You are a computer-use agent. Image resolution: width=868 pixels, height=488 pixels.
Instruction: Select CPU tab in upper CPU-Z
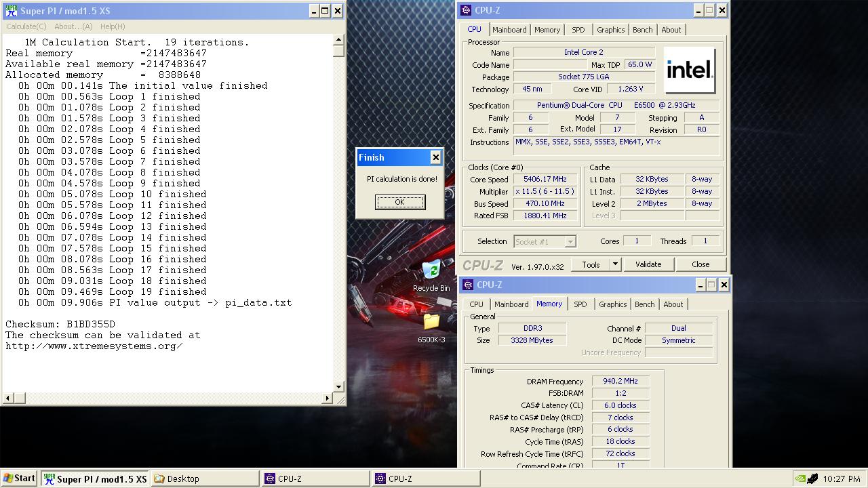tap(474, 29)
